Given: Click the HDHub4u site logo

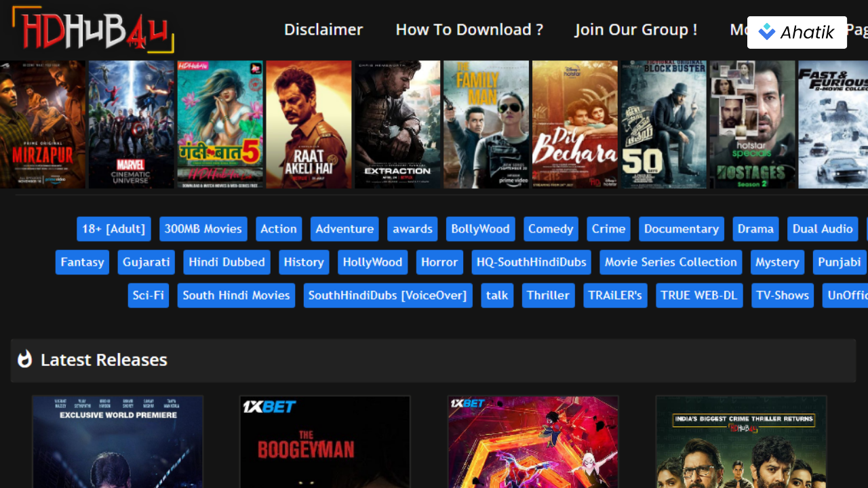Looking at the screenshot, I should 93,28.
